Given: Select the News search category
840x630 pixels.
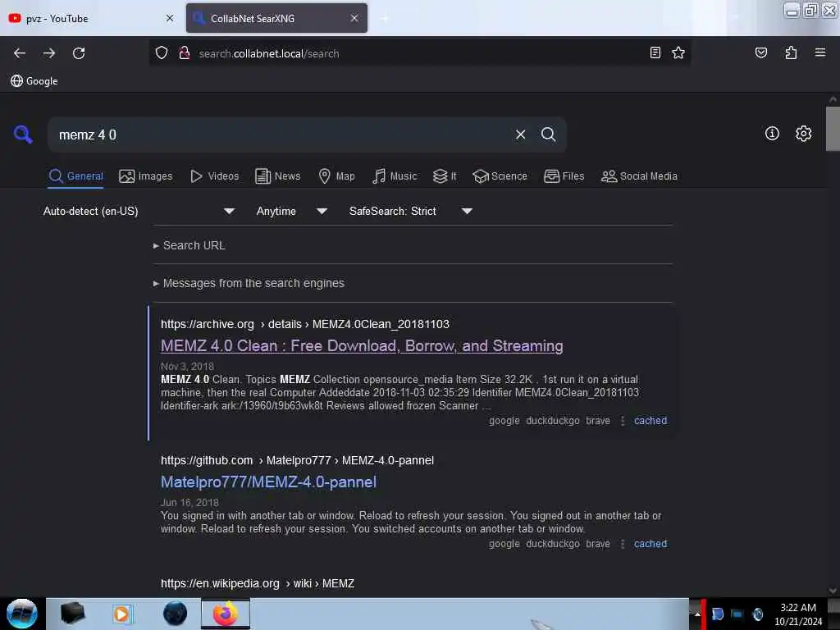Looking at the screenshot, I should (x=277, y=176).
